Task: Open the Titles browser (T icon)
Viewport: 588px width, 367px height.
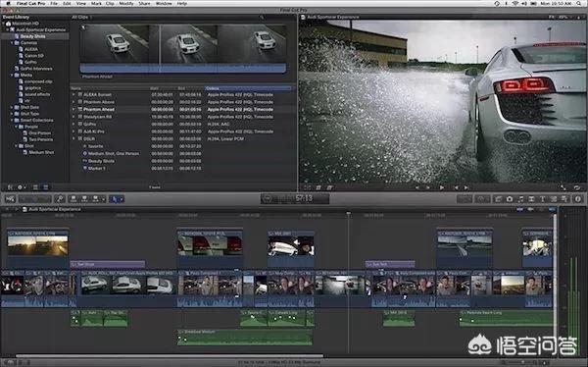Action: click(x=542, y=199)
